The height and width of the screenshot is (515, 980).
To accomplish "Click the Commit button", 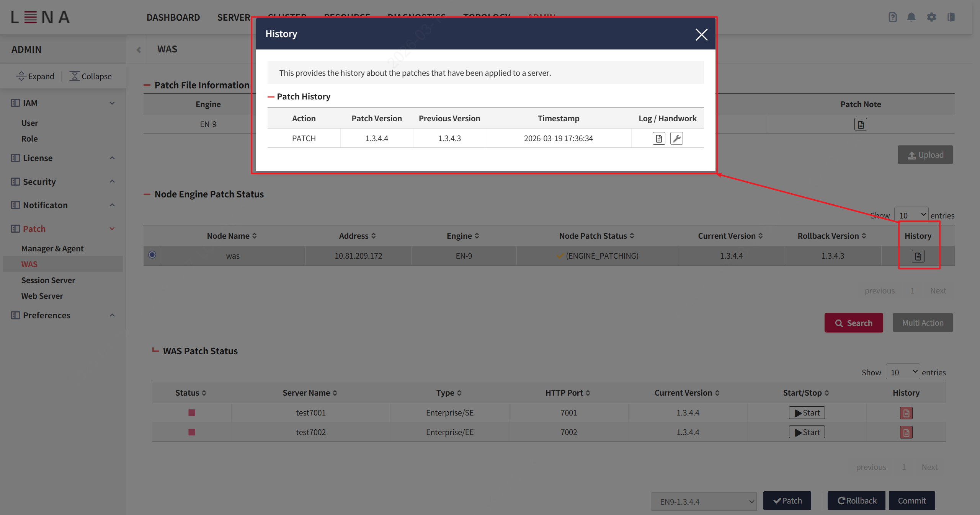I will [x=912, y=501].
